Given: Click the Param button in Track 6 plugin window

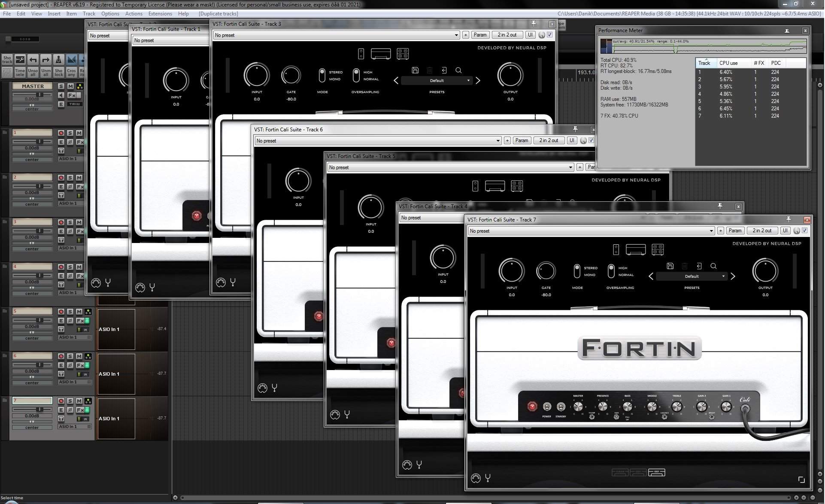Looking at the screenshot, I should pos(522,140).
